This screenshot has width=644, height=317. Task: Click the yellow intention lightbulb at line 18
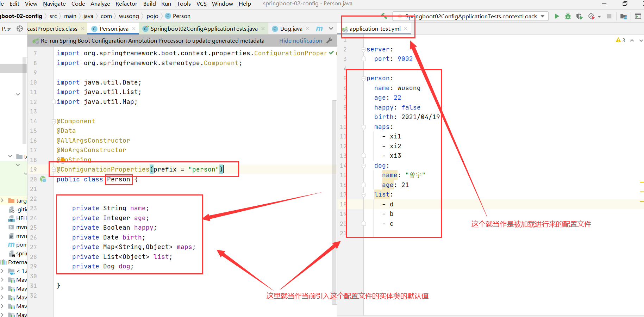click(x=63, y=161)
